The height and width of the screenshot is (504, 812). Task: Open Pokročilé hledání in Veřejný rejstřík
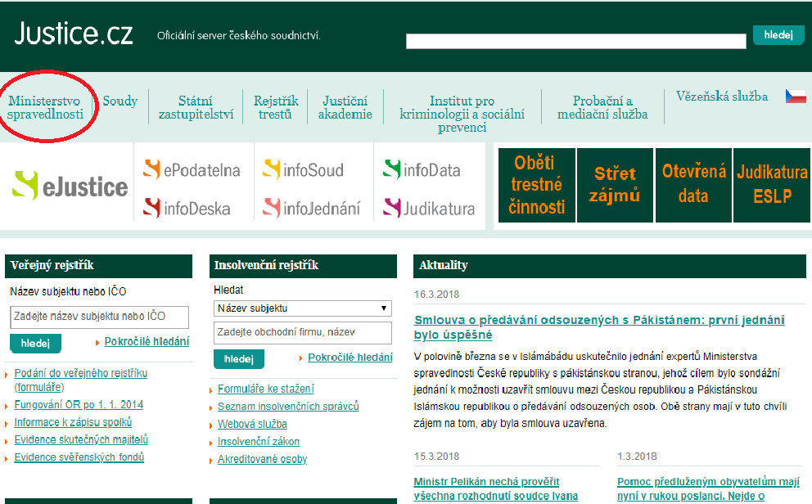[x=147, y=341]
